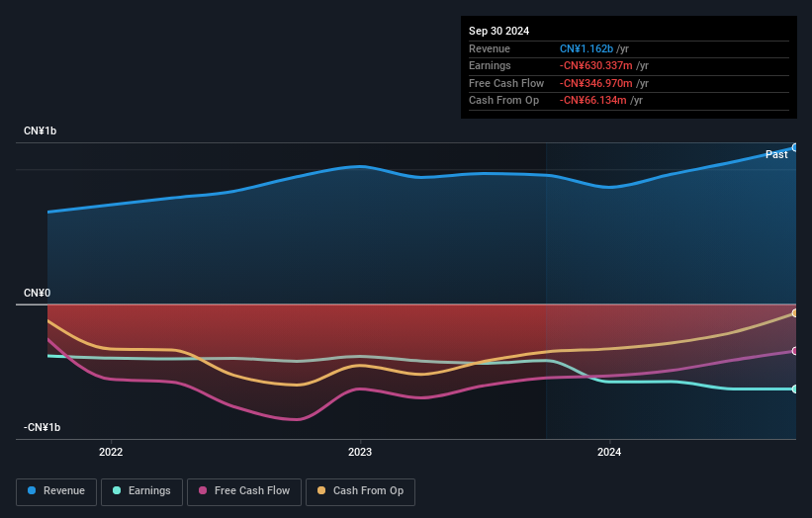Toggle the Cash From Op legend button
The width and height of the screenshot is (812, 518).
point(360,491)
